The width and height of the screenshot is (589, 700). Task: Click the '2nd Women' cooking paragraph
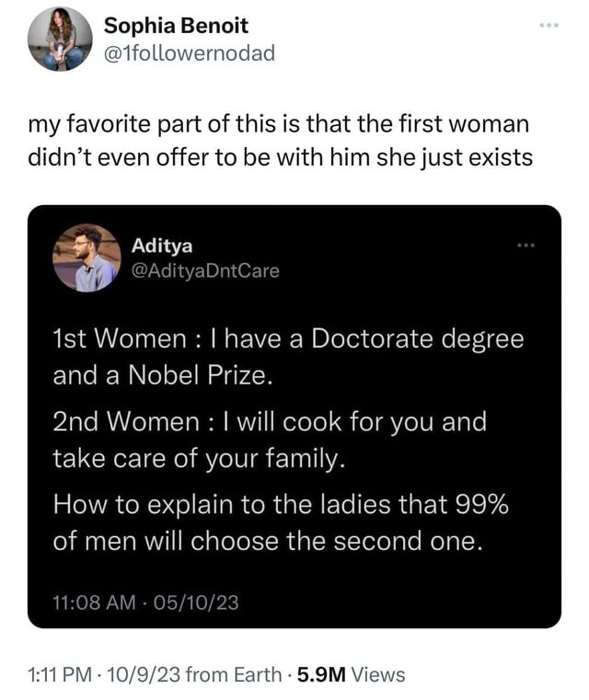coord(270,441)
